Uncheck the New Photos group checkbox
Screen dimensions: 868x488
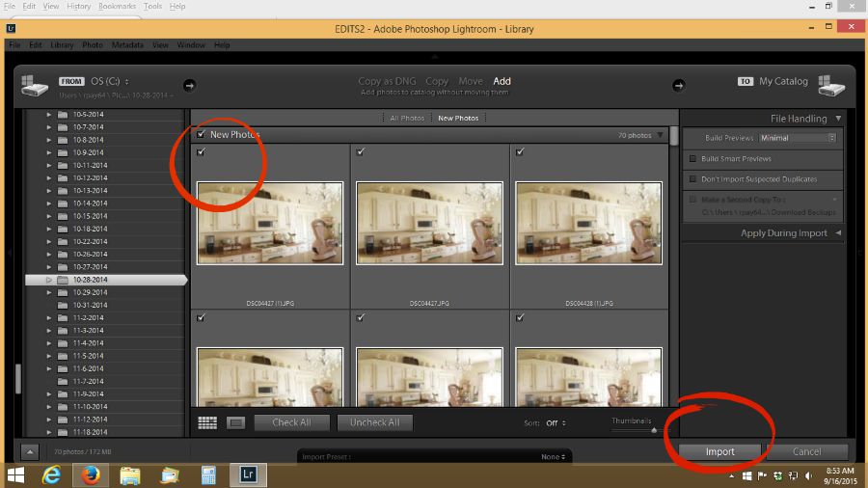click(201, 134)
